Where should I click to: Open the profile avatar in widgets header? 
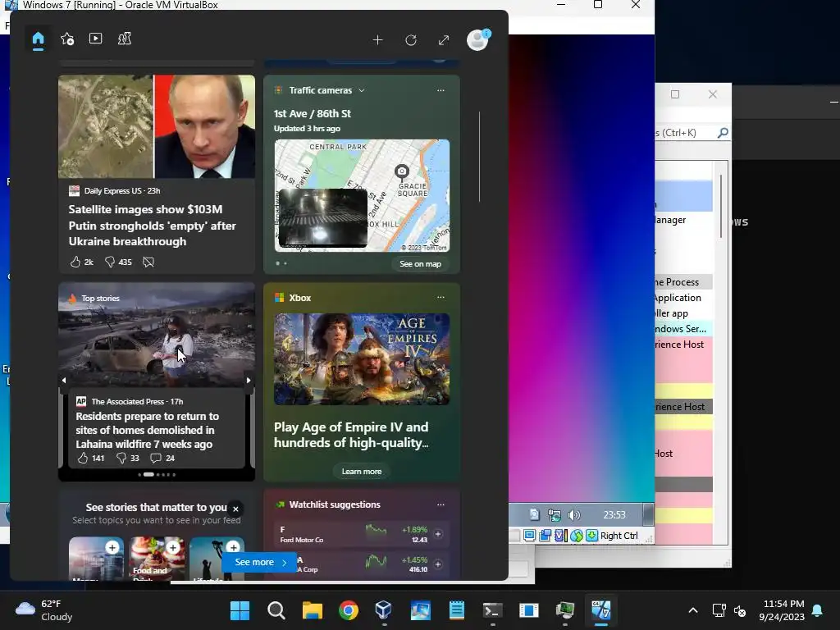tap(477, 40)
